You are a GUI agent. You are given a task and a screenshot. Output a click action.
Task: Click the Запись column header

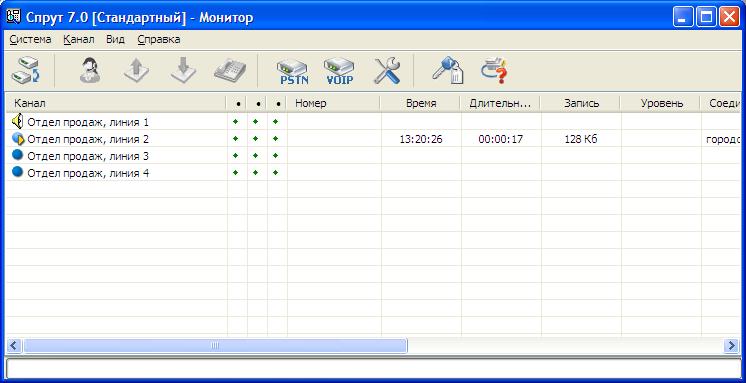point(581,103)
